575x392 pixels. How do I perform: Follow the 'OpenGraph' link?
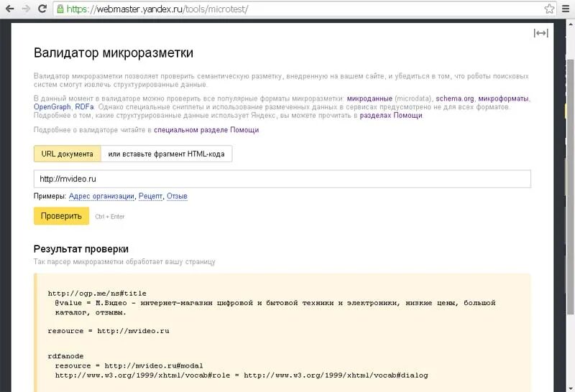(52, 107)
